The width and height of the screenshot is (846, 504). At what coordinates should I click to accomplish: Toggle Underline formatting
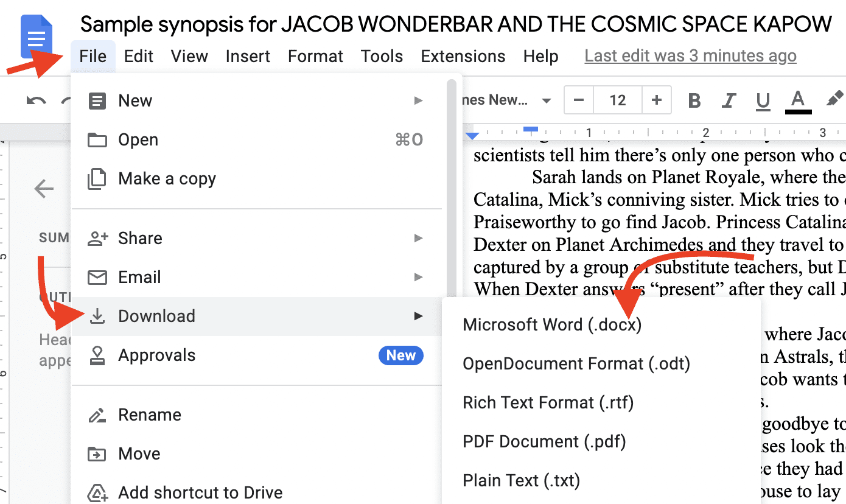coord(763,100)
